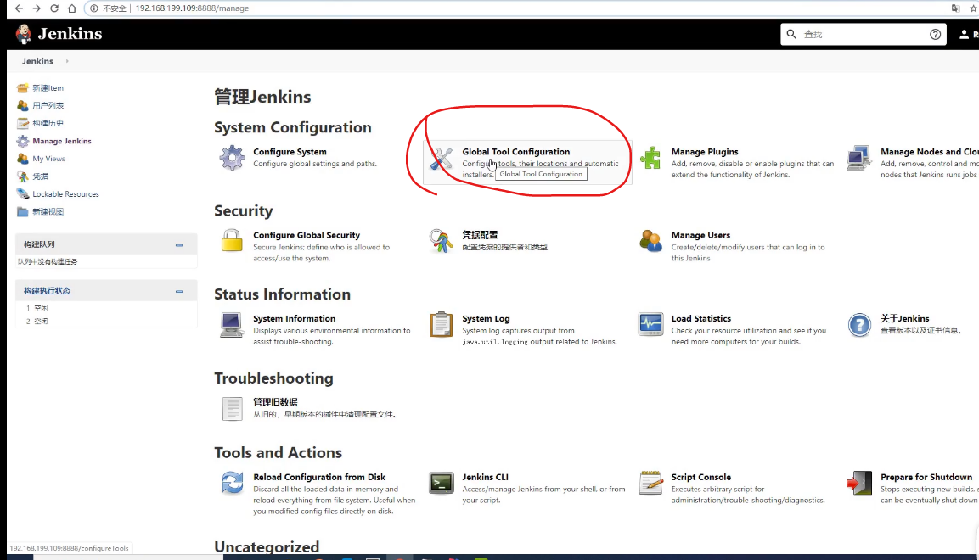Viewport: 979px width, 560px height.
Task: Open the Jenkins CLI terminal icon
Action: tap(442, 483)
